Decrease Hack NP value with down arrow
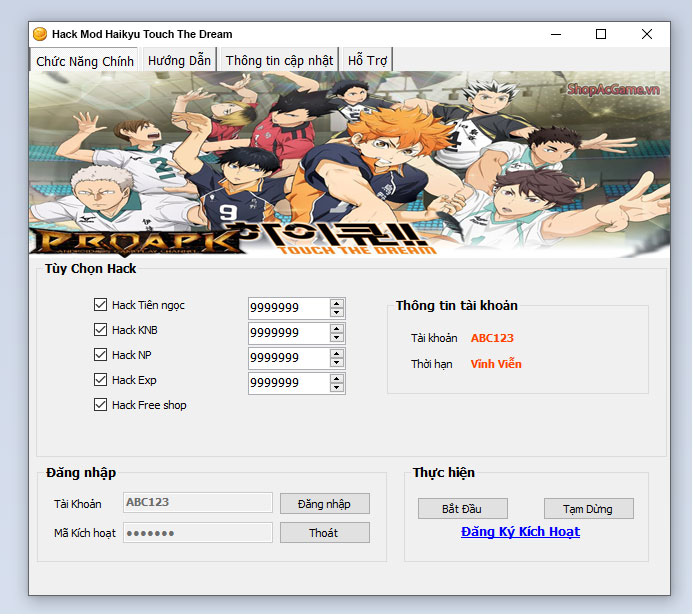 (x=337, y=362)
